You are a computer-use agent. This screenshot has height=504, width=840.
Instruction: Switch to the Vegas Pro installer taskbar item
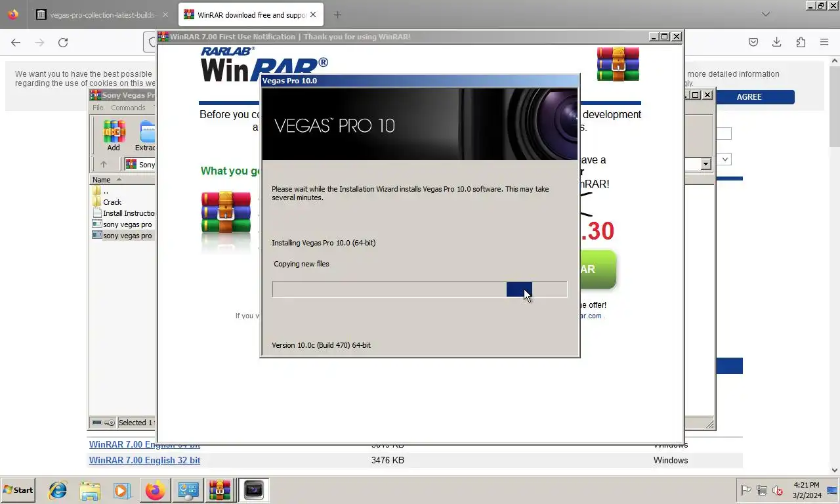pyautogui.click(x=254, y=490)
